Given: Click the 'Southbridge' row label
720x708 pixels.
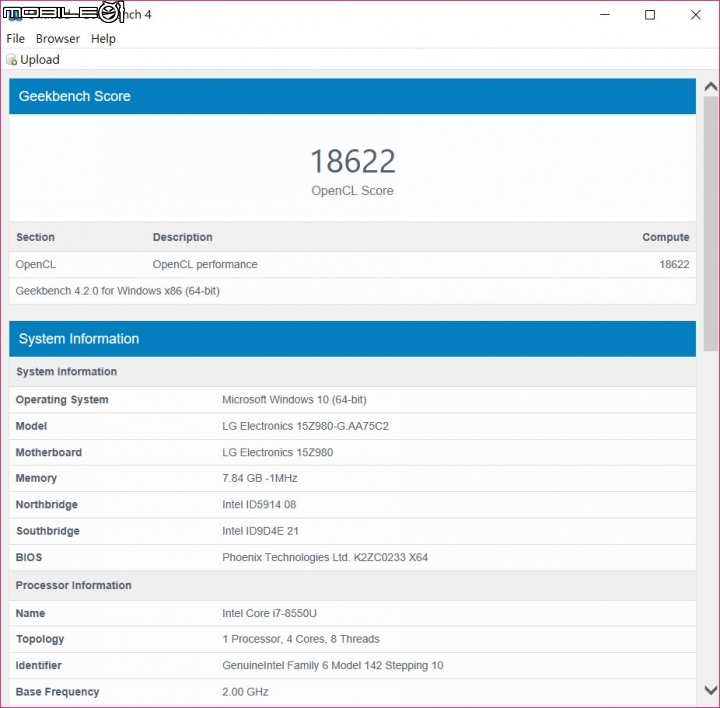Looking at the screenshot, I should (48, 531).
